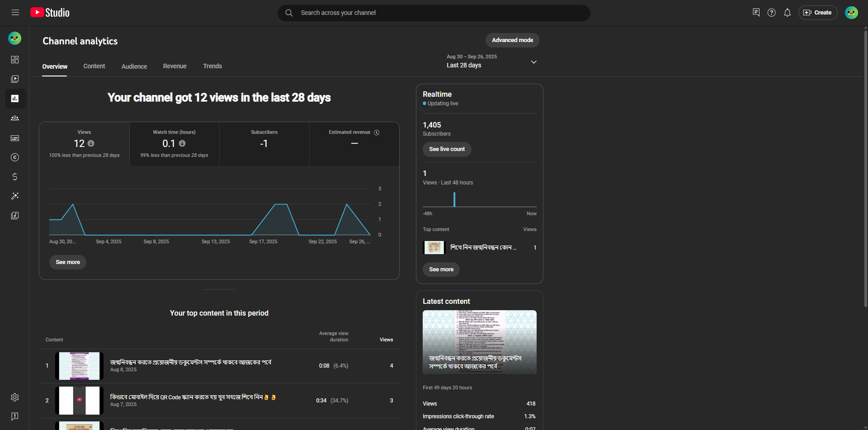Open the Audio library icon in sidebar
The width and height of the screenshot is (868, 430).
click(x=15, y=216)
